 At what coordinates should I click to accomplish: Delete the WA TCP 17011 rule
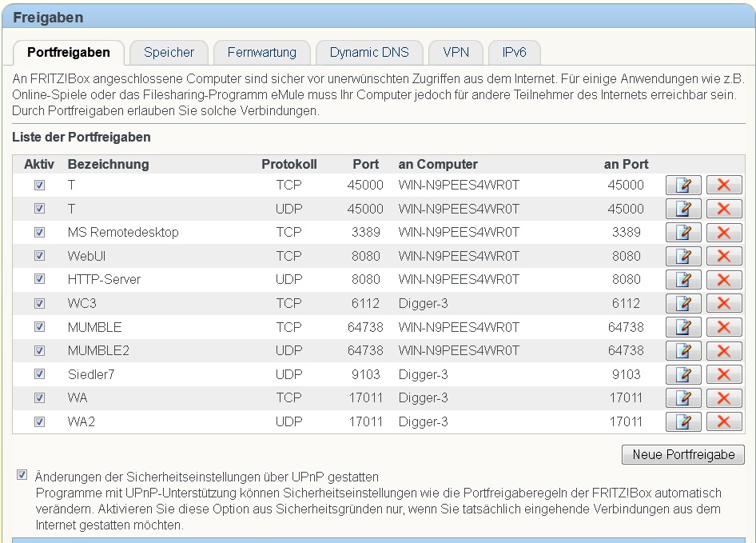[724, 397]
